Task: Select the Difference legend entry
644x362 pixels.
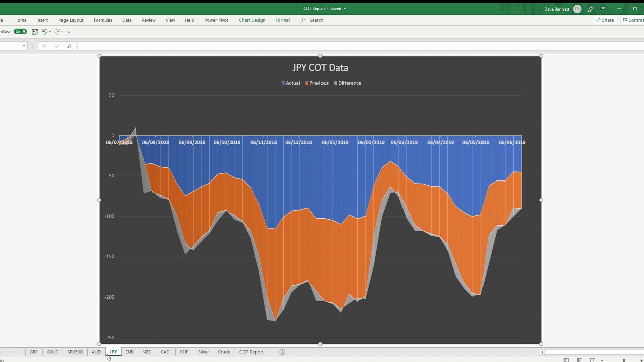Action: click(x=347, y=83)
